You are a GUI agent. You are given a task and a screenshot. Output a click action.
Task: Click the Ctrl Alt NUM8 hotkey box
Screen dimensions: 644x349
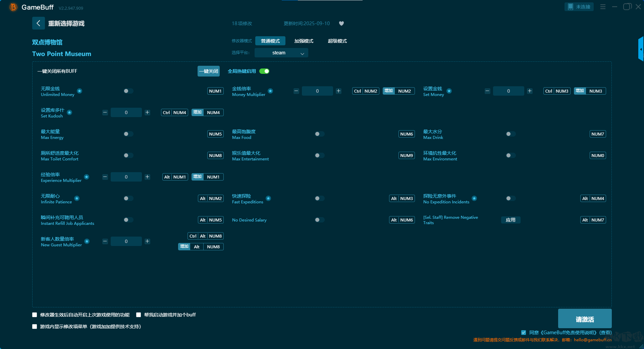click(x=206, y=236)
